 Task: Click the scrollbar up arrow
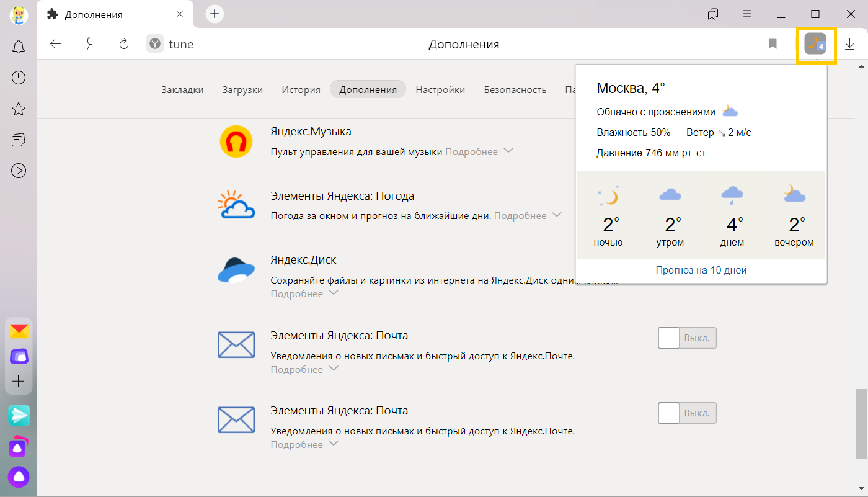(860, 65)
